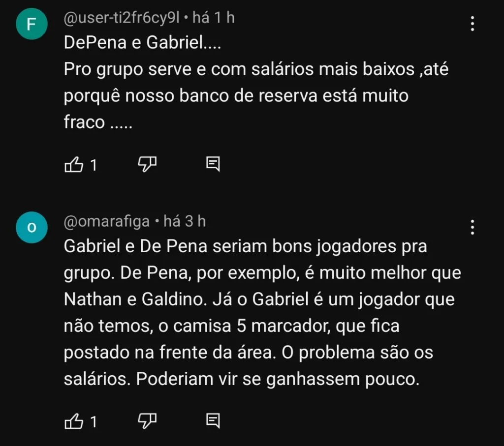Dislike the comment from @user-ti2fr6cy9l
504x446 pixels.
click(x=148, y=165)
